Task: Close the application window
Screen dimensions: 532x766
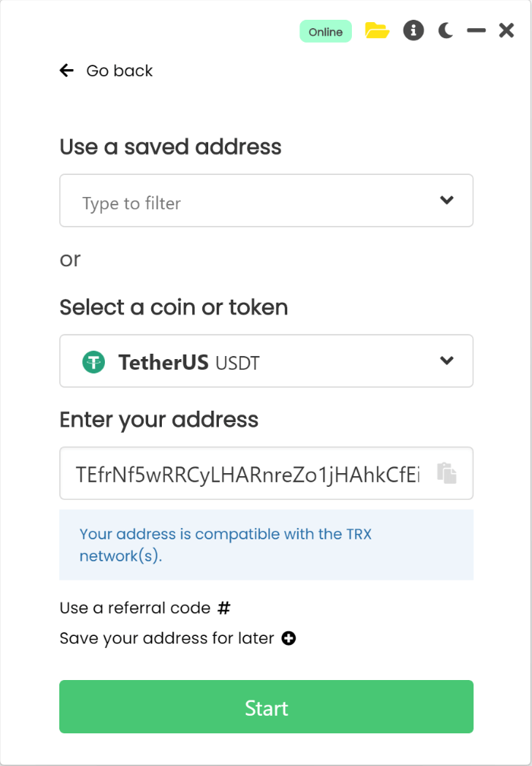Action: (x=506, y=31)
